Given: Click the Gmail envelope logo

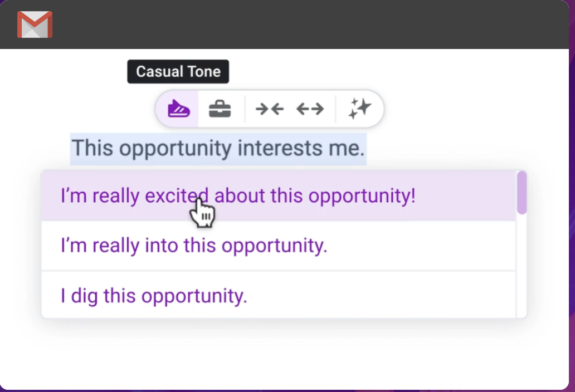Looking at the screenshot, I should (35, 24).
